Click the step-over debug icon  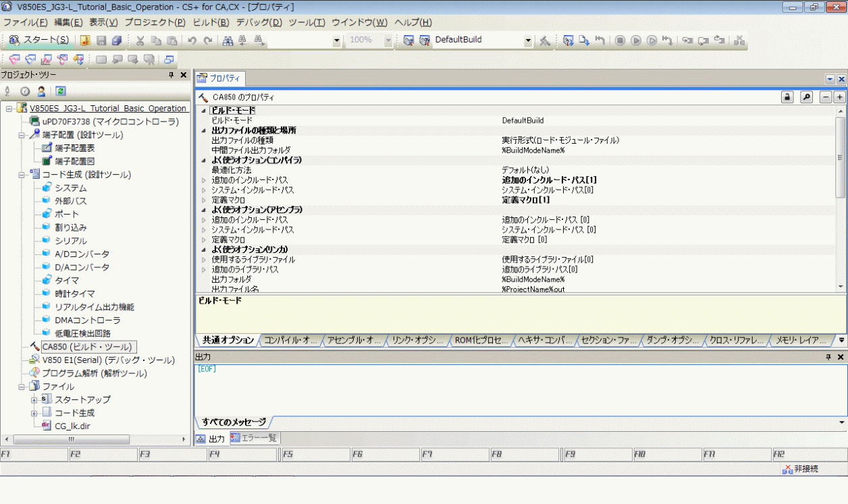point(704,40)
